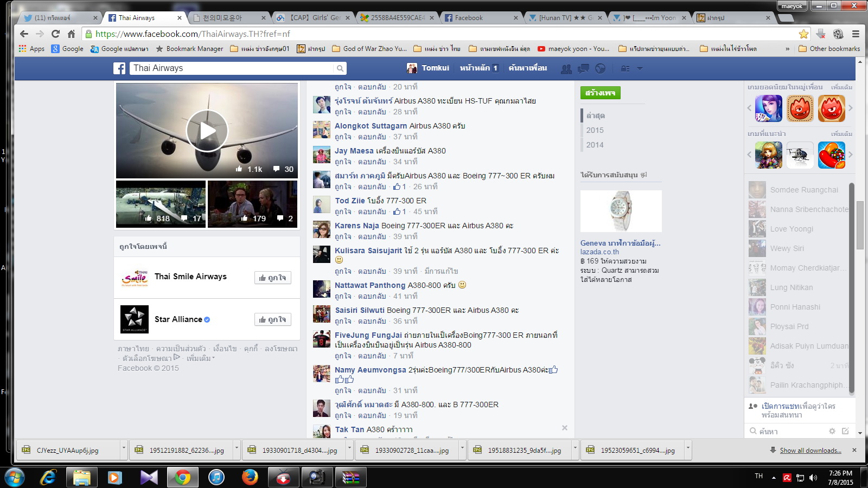Click the search magnifier in Facebook search box
The width and height of the screenshot is (868, 488).
point(340,68)
